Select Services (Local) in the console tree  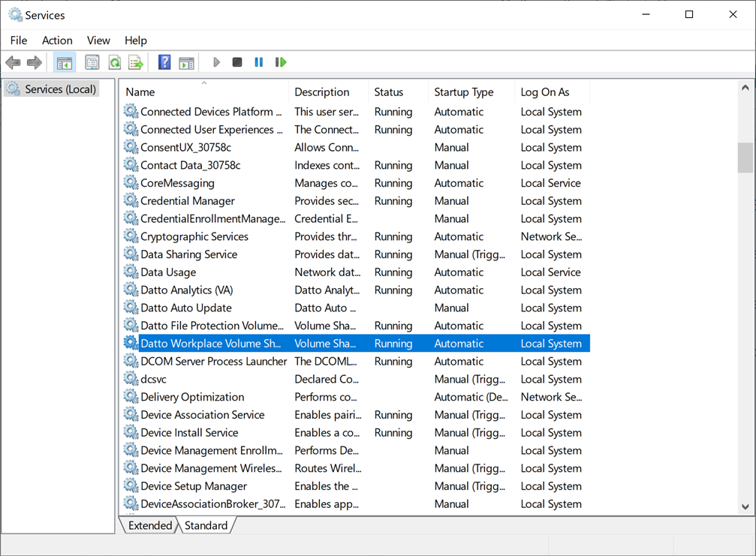coord(60,89)
